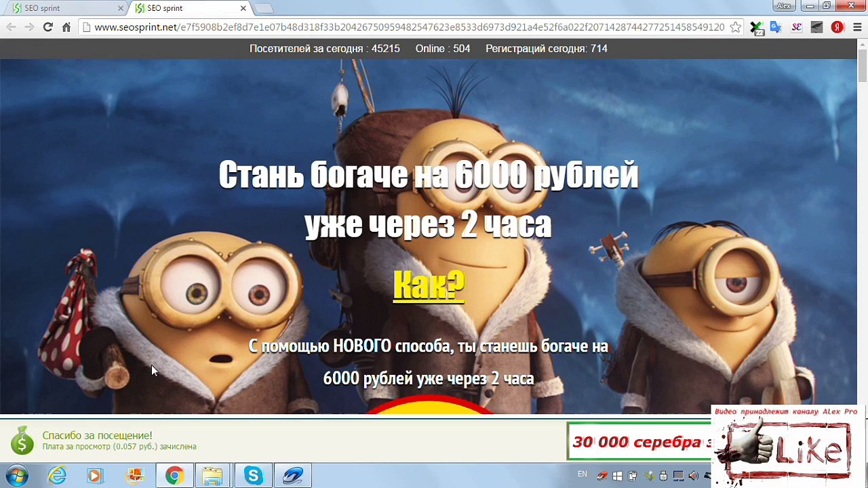Click the yellow 'Как?' link
Viewport: 868px width, 488px height.
point(429,285)
